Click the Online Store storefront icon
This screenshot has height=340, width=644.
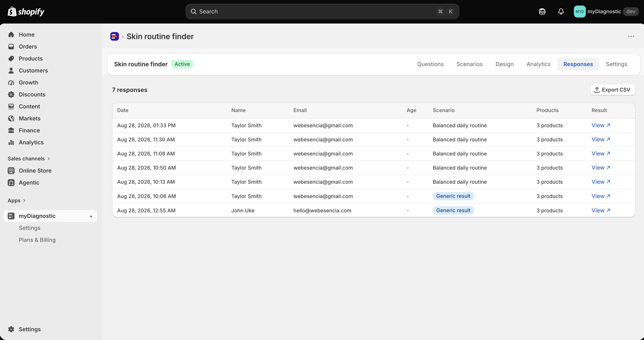click(x=11, y=170)
